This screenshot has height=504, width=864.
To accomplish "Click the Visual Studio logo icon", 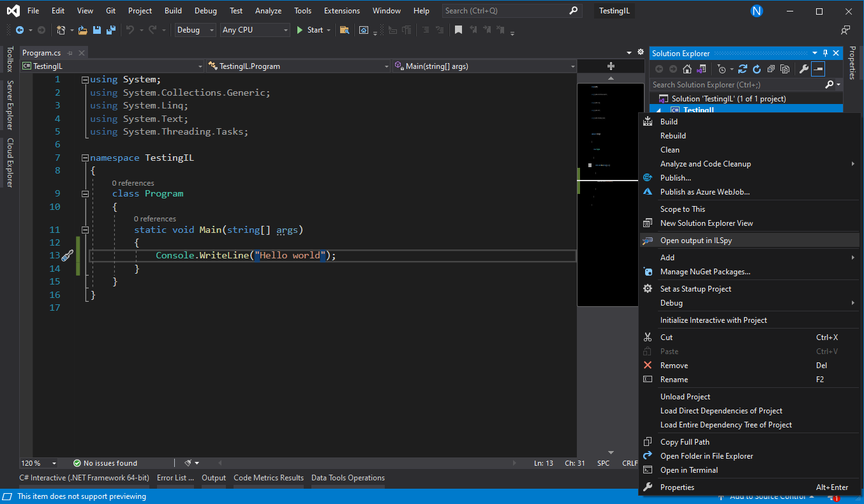I will pyautogui.click(x=13, y=11).
